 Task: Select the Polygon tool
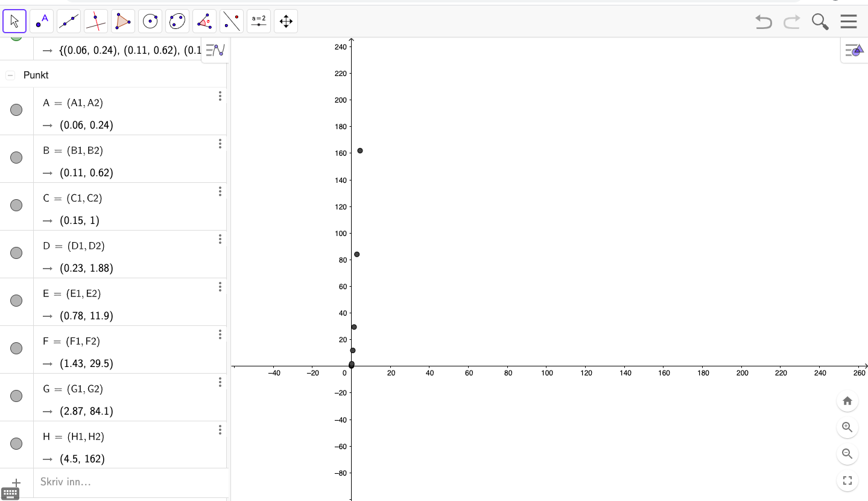pyautogui.click(x=123, y=22)
